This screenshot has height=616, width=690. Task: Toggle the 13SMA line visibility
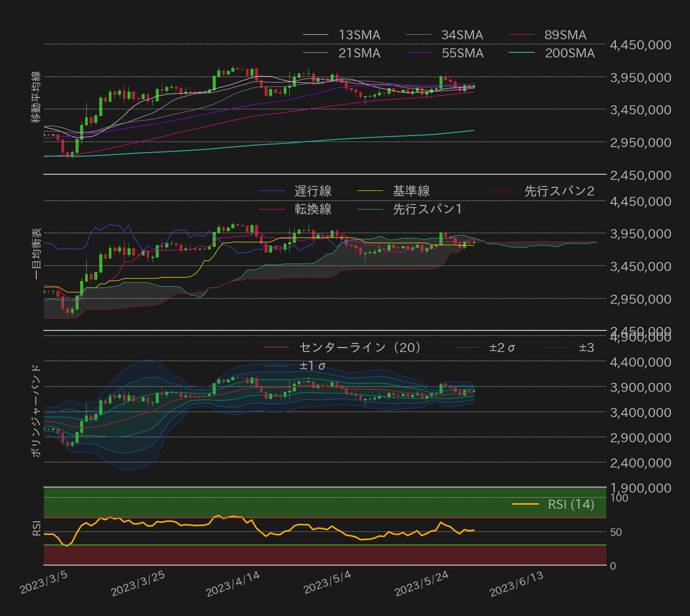pyautogui.click(x=359, y=35)
